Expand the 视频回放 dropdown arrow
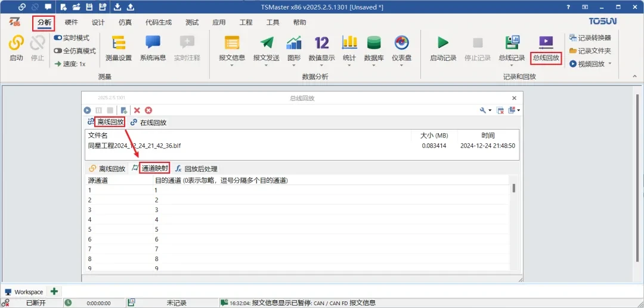 (x=610, y=64)
